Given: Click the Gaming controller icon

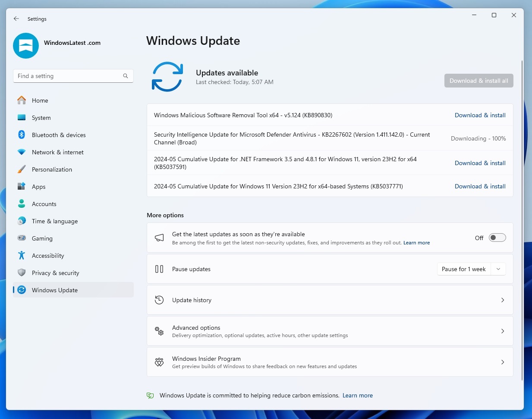Looking at the screenshot, I should [22, 238].
